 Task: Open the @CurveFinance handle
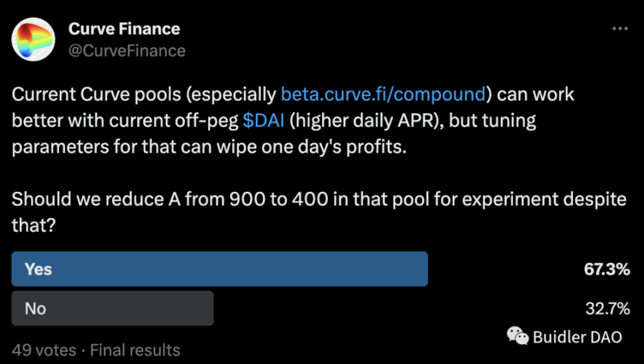coord(127,50)
